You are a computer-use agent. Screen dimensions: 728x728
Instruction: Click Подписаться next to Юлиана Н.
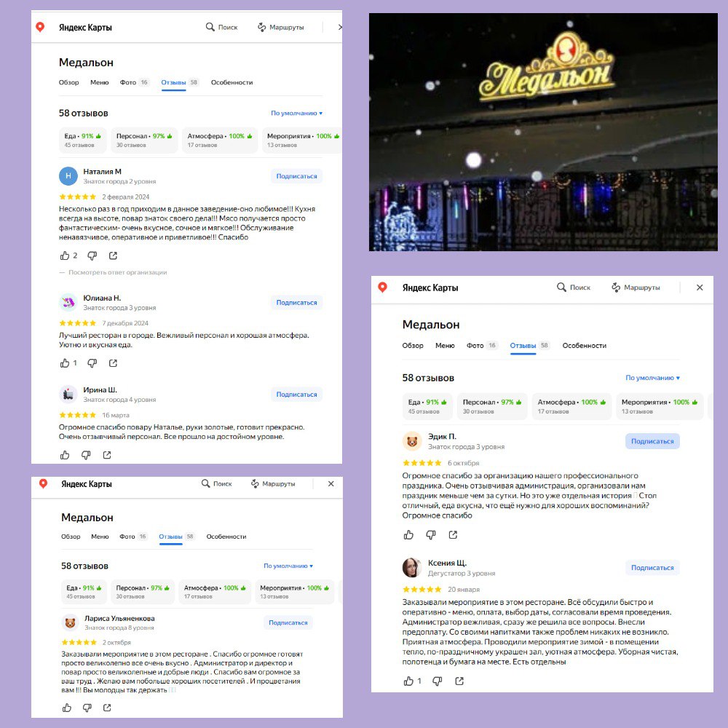click(x=297, y=303)
